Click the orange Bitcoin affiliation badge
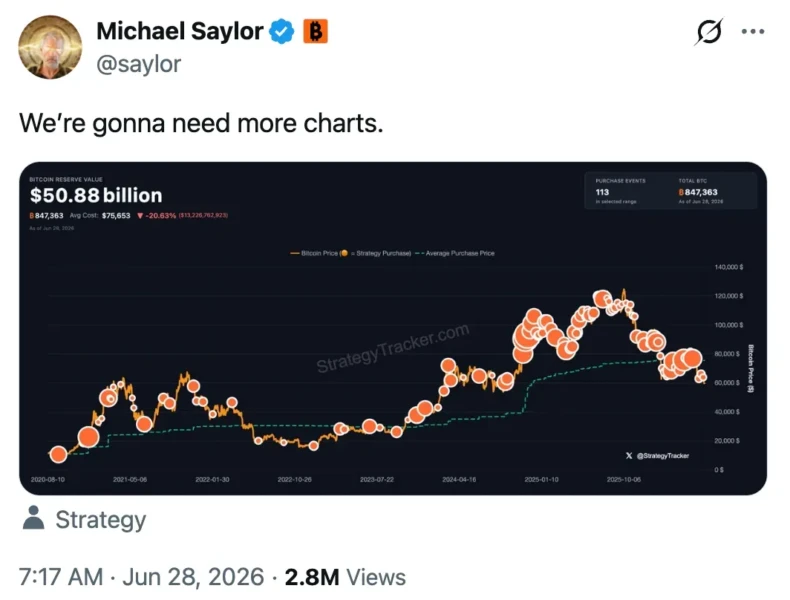This screenshot has width=790, height=600. [x=315, y=31]
